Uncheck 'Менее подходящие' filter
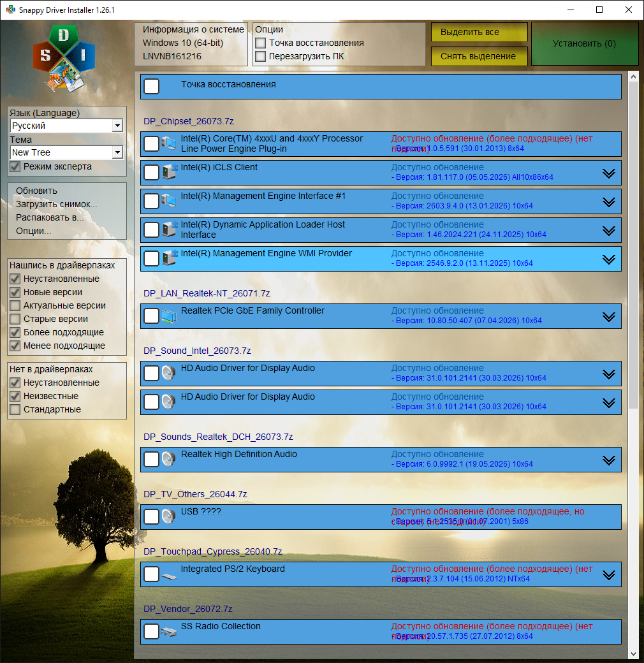 click(15, 346)
